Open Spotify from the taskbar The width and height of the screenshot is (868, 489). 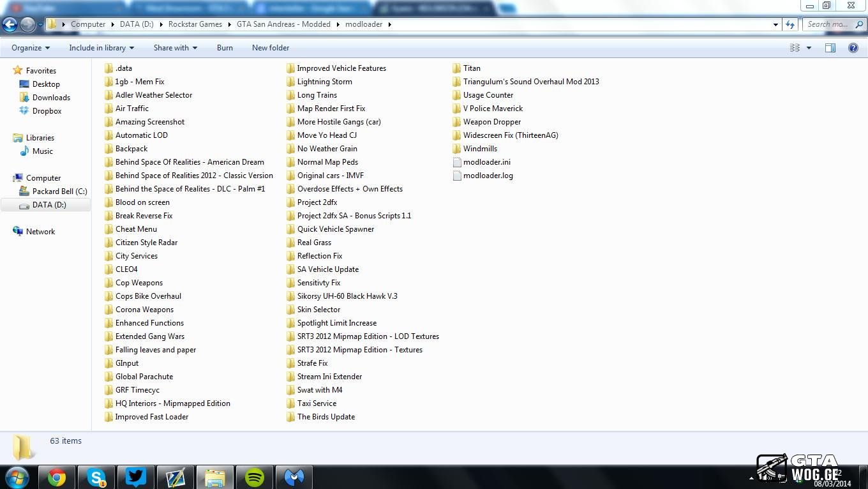tap(254, 477)
